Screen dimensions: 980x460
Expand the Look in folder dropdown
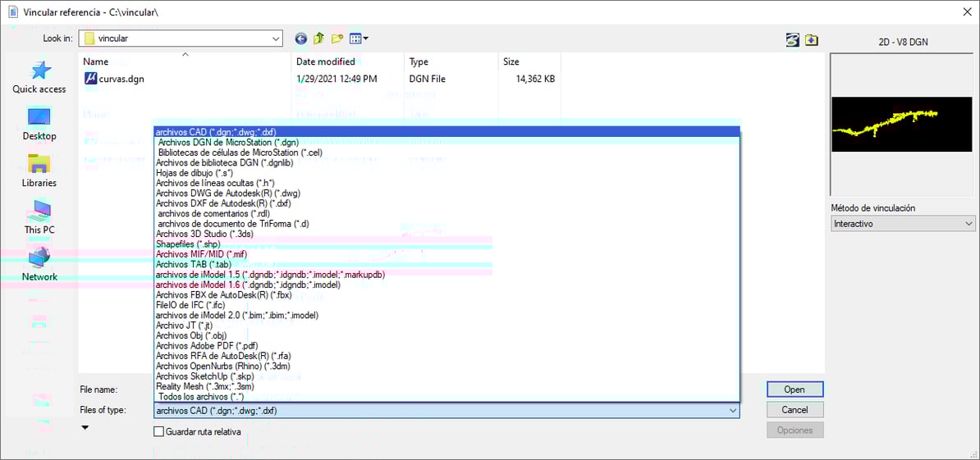275,39
